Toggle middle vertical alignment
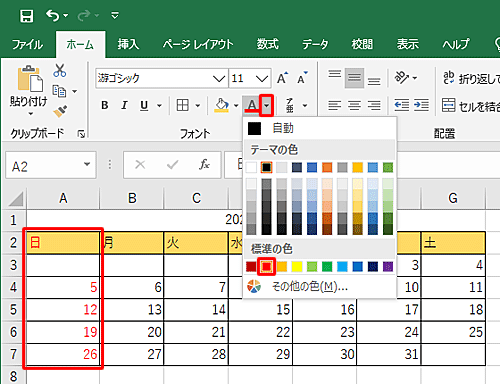The height and width of the screenshot is (384, 500). pyautogui.click(x=354, y=78)
